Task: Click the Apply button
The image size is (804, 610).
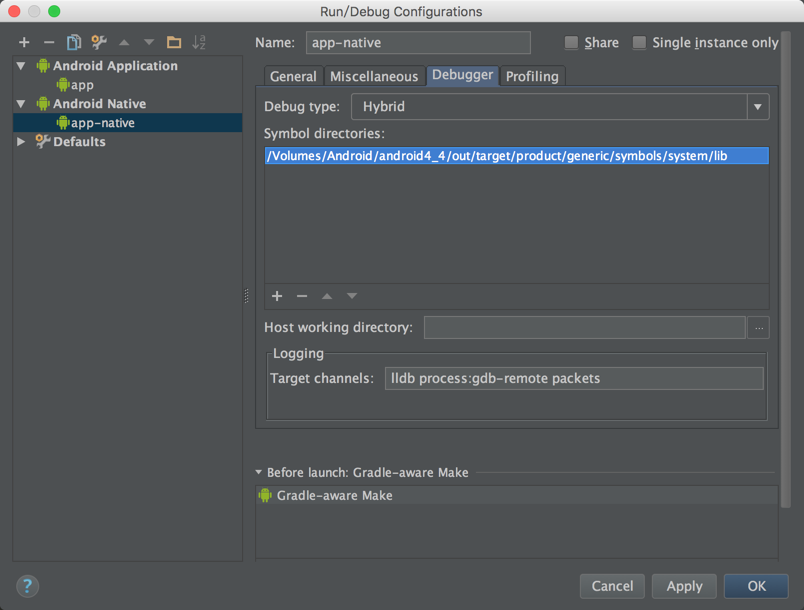Action: tap(684, 586)
